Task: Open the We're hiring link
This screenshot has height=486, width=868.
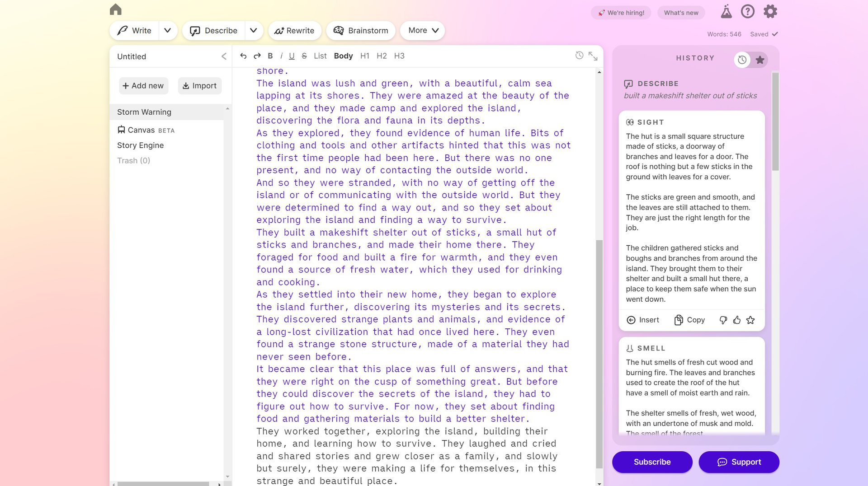Action: point(621,13)
